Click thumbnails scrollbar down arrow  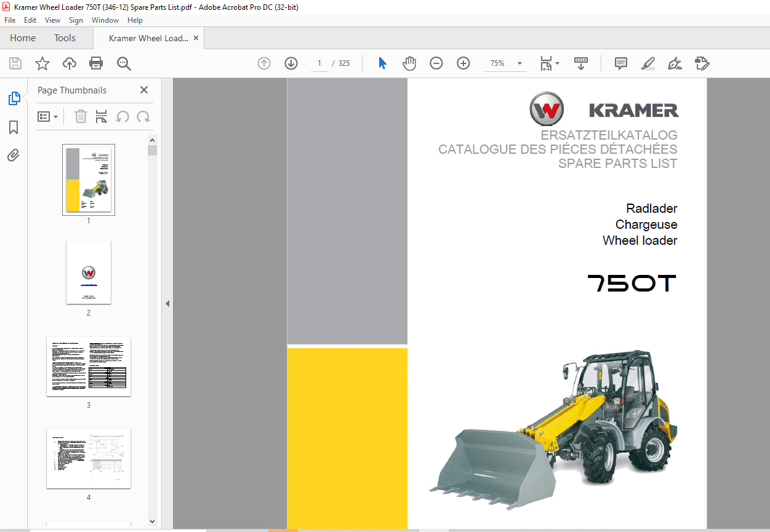pos(153,522)
